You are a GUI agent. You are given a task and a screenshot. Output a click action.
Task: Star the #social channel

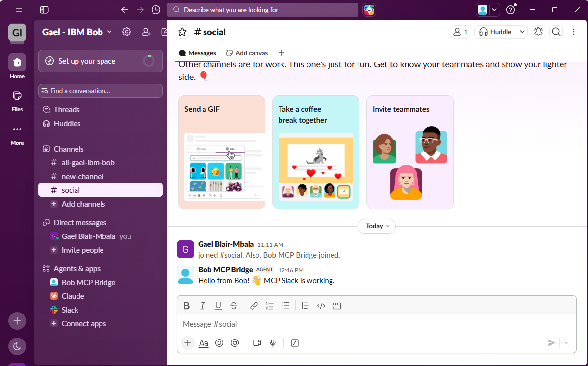click(182, 32)
